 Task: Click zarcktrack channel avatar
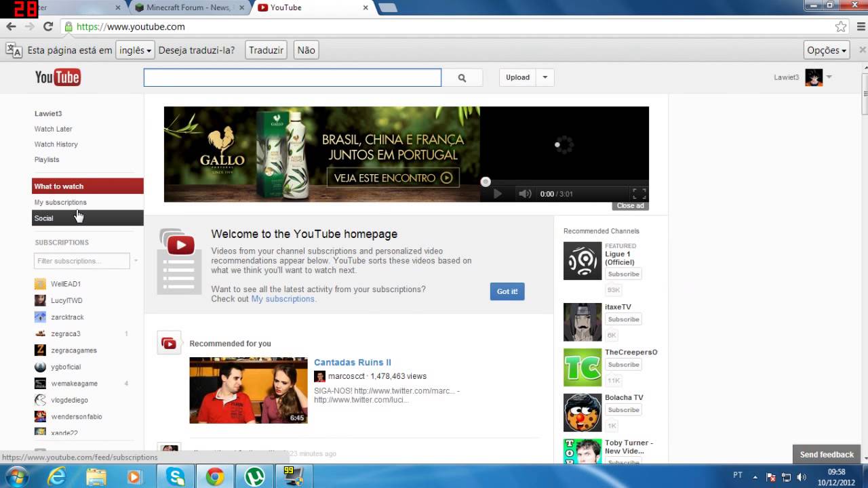(41, 317)
